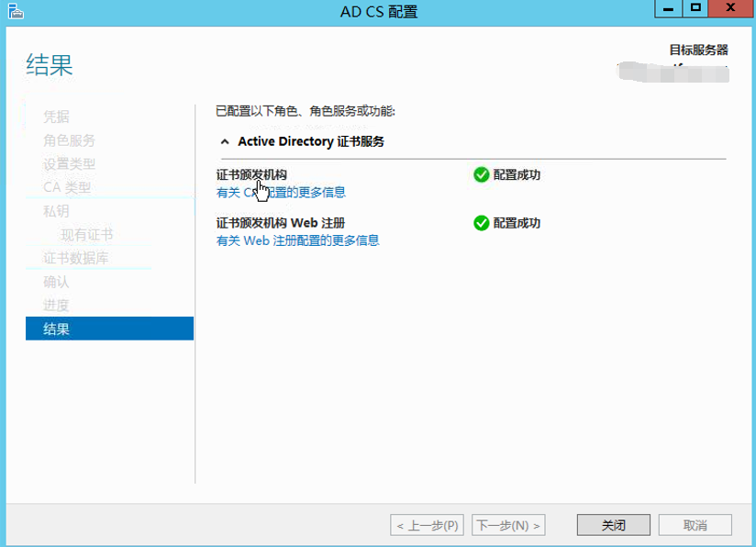Image resolution: width=756 pixels, height=547 pixels.
Task: Select 结果 in the wizard sidebar
Action: pyautogui.click(x=109, y=329)
